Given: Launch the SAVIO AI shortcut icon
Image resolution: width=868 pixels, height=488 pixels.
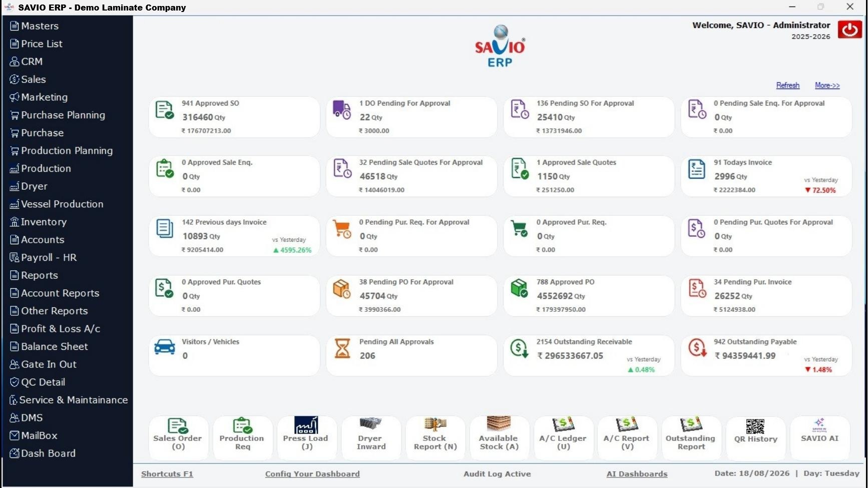Looking at the screenshot, I should coord(819,425).
